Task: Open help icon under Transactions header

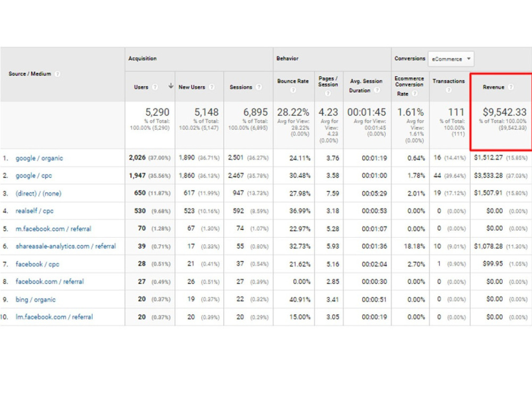Action: [448, 90]
